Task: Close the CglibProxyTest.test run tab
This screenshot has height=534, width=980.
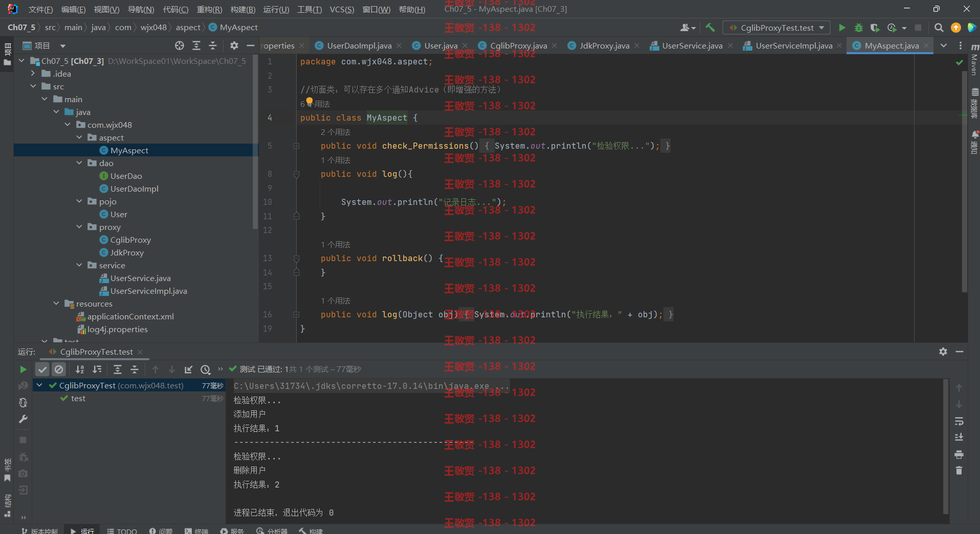Action: pyautogui.click(x=140, y=352)
